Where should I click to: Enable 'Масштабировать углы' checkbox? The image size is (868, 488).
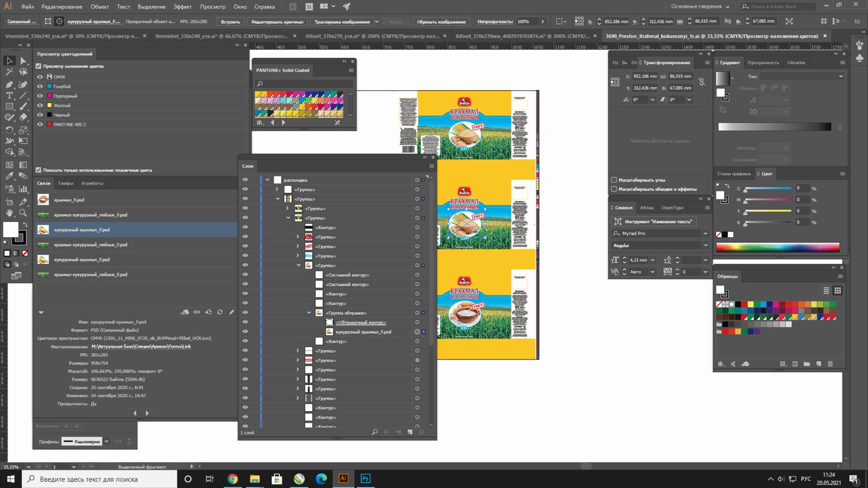[614, 180]
